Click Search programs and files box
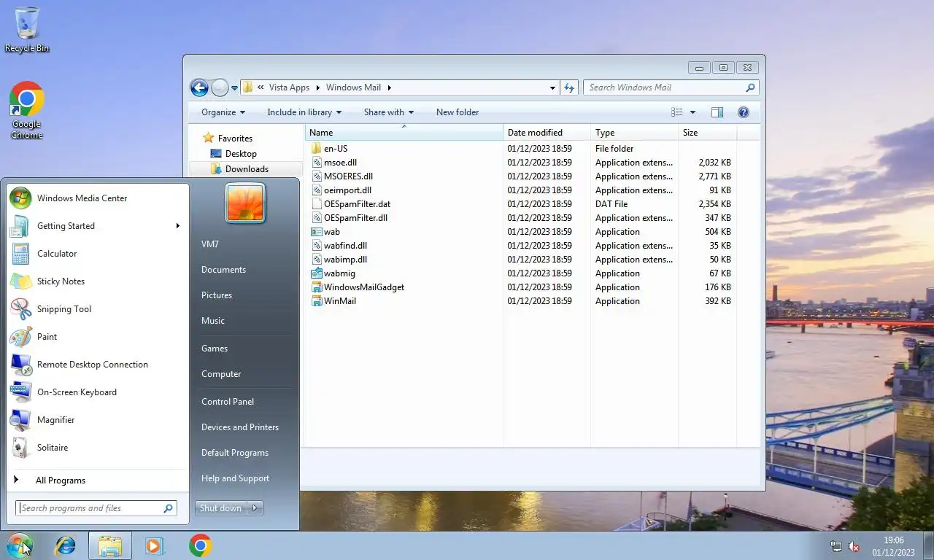 point(96,508)
